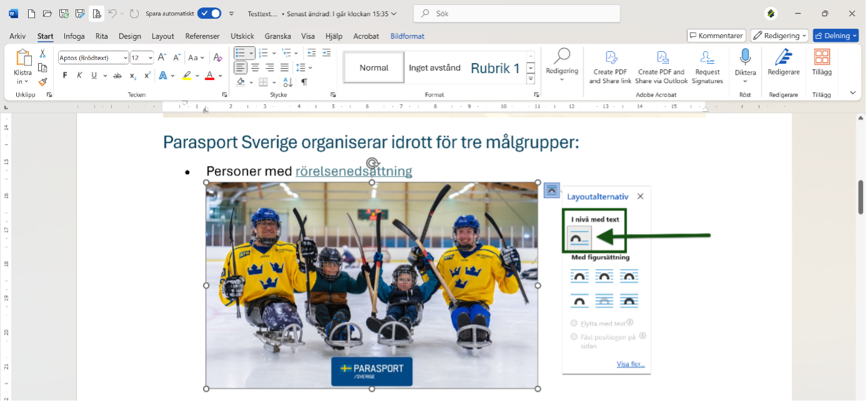
Task: Toggle italic K formatting
Action: [79, 76]
